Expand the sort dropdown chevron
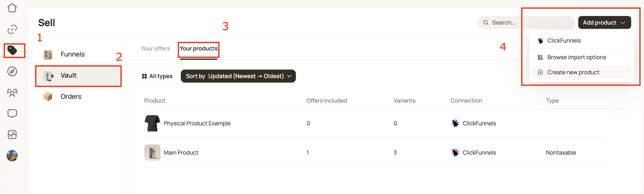 (289, 76)
